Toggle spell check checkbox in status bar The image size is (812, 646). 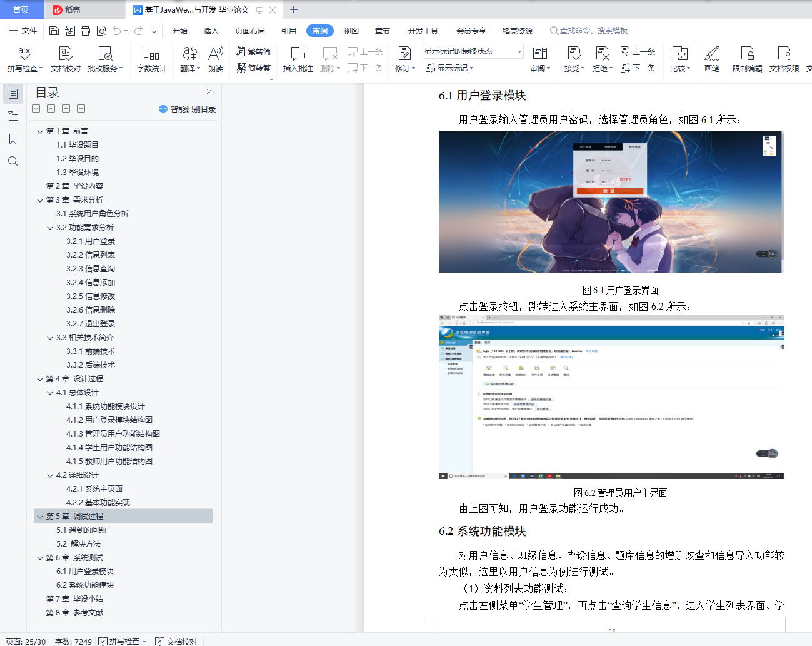pyautogui.click(x=103, y=641)
